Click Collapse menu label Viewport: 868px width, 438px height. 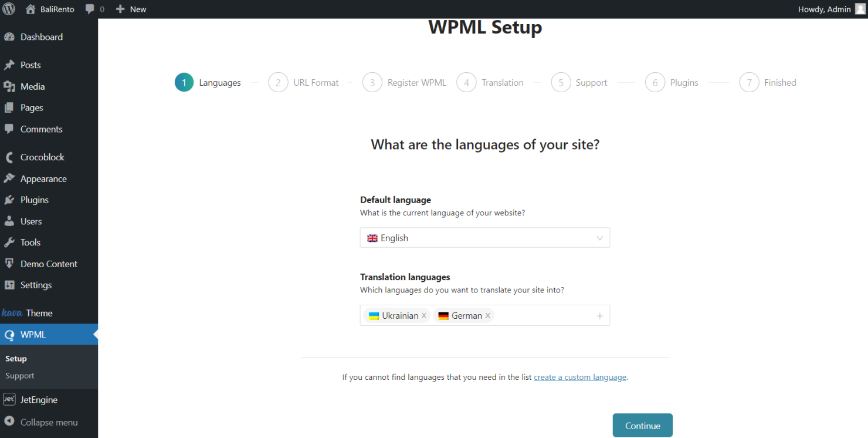coord(49,422)
